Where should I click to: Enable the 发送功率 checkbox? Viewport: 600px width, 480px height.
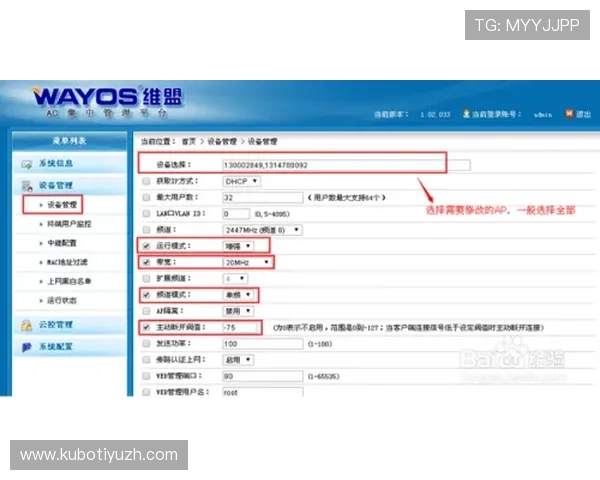point(146,343)
